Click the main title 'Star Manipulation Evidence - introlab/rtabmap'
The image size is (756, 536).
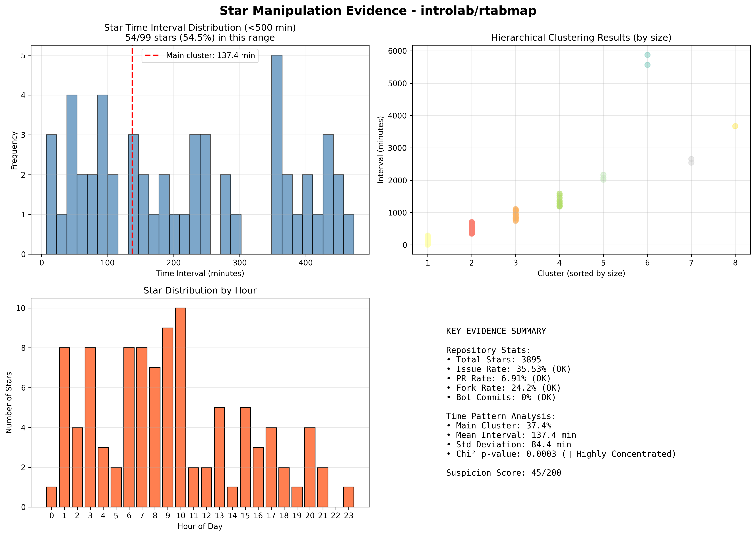(x=378, y=11)
